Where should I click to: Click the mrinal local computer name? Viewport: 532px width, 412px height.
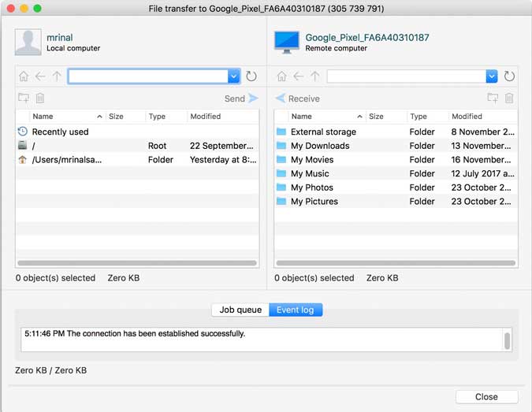point(60,37)
